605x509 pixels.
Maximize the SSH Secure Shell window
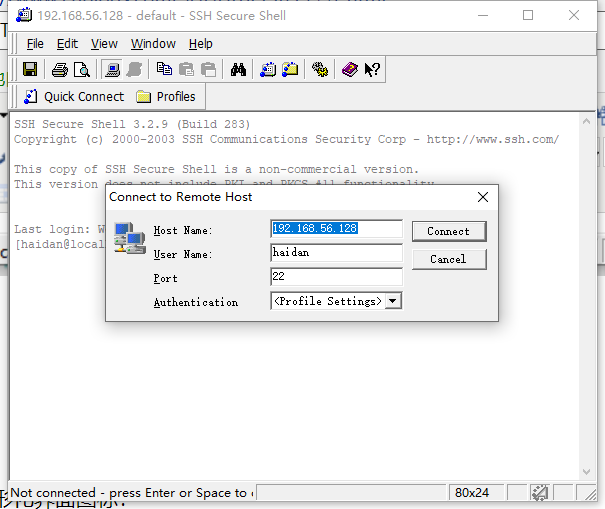528,15
